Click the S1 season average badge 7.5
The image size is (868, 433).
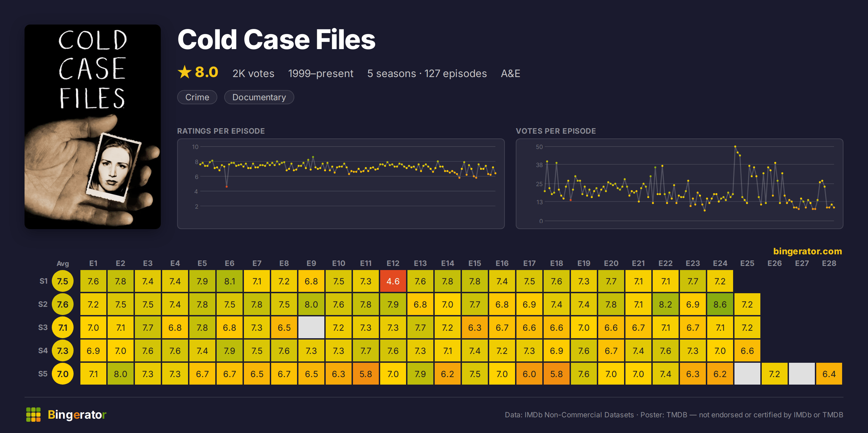(x=63, y=281)
